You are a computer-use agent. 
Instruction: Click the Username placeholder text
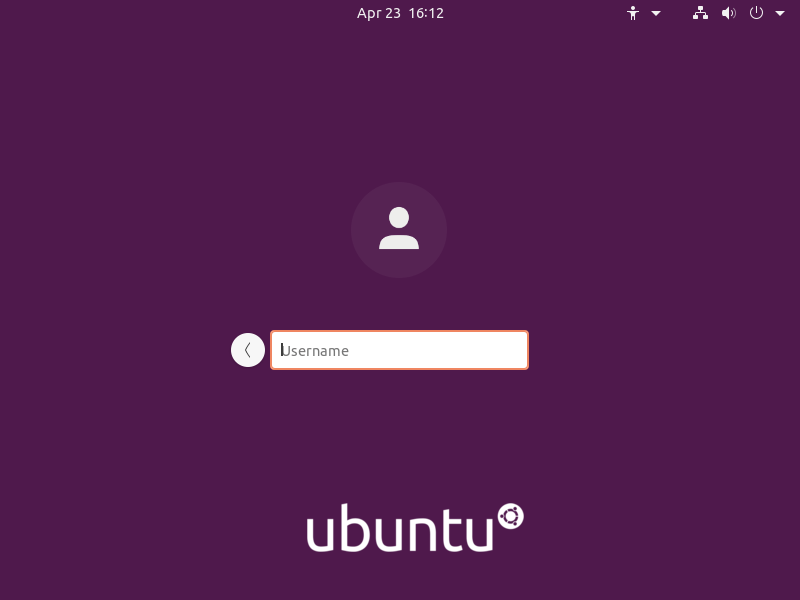coord(315,351)
